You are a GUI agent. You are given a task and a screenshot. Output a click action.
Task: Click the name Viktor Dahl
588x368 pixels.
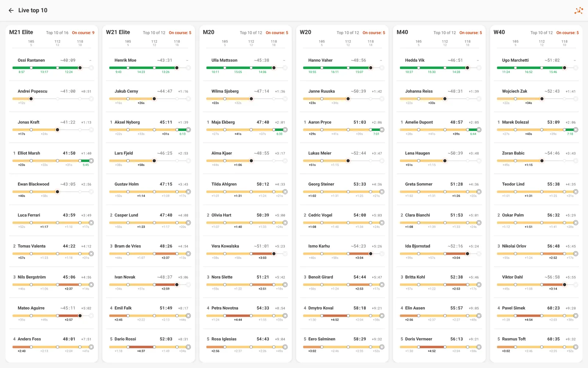pyautogui.click(x=512, y=277)
